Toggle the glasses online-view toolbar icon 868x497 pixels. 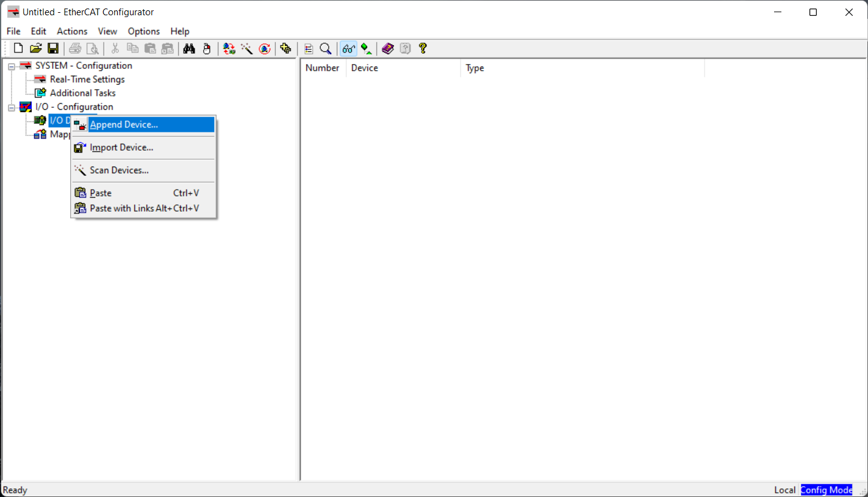348,49
